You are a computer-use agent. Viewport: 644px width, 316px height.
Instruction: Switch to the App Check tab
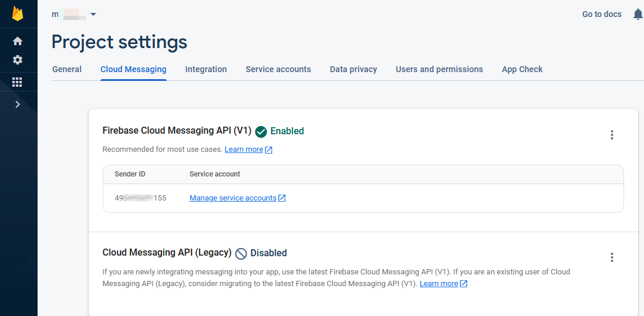pos(522,69)
